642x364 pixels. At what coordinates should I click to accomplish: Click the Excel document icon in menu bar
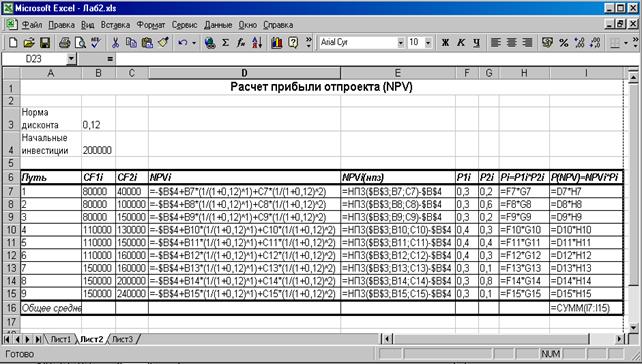point(11,25)
